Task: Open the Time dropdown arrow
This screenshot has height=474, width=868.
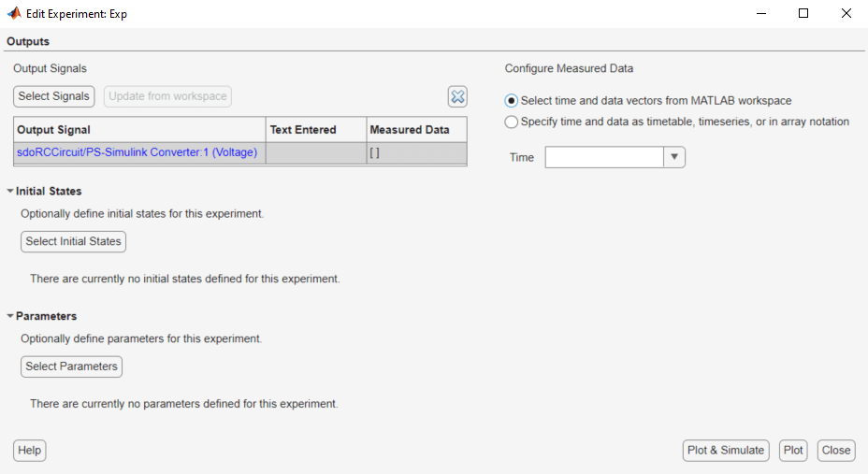Action: (x=674, y=157)
